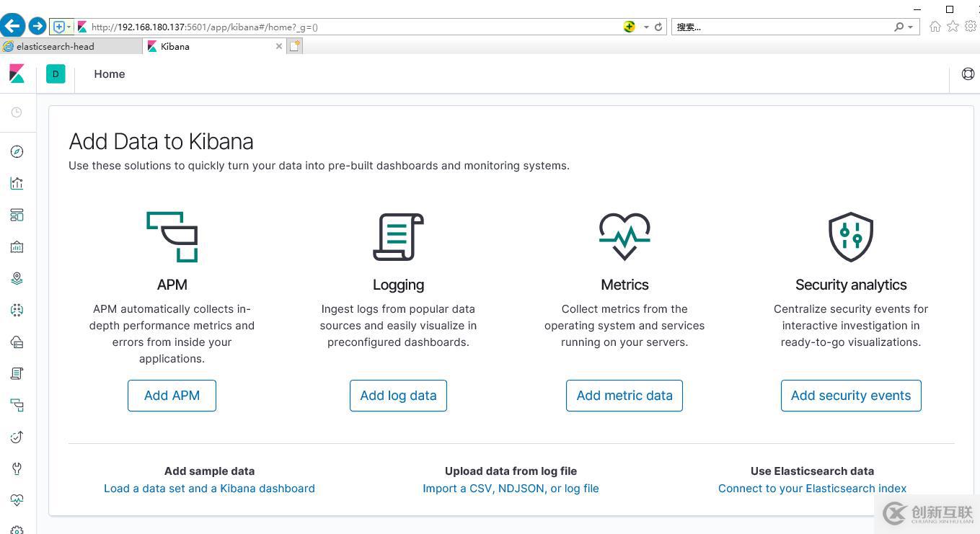Open Stack Monitoring heartbeat icon in sidebar

tap(17, 500)
